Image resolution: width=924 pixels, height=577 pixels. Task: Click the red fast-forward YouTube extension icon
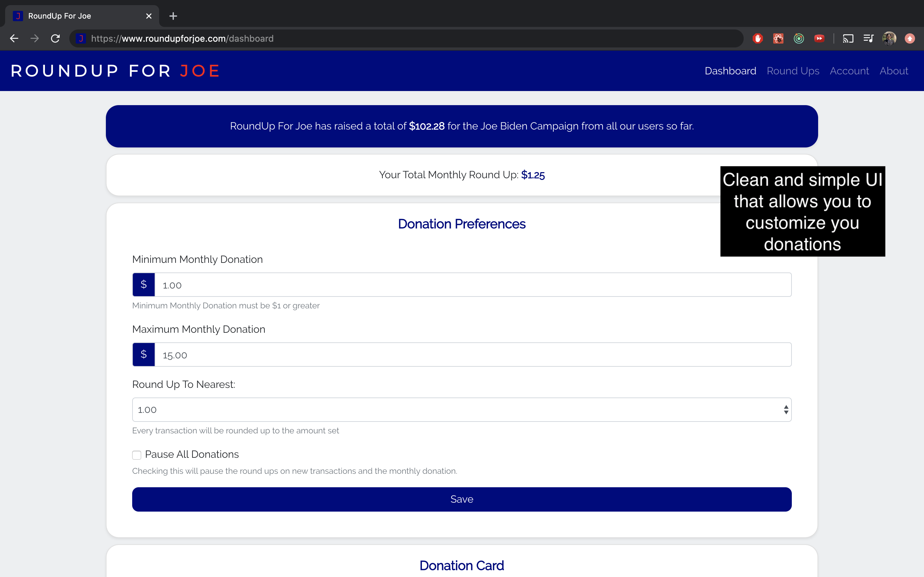pos(819,38)
